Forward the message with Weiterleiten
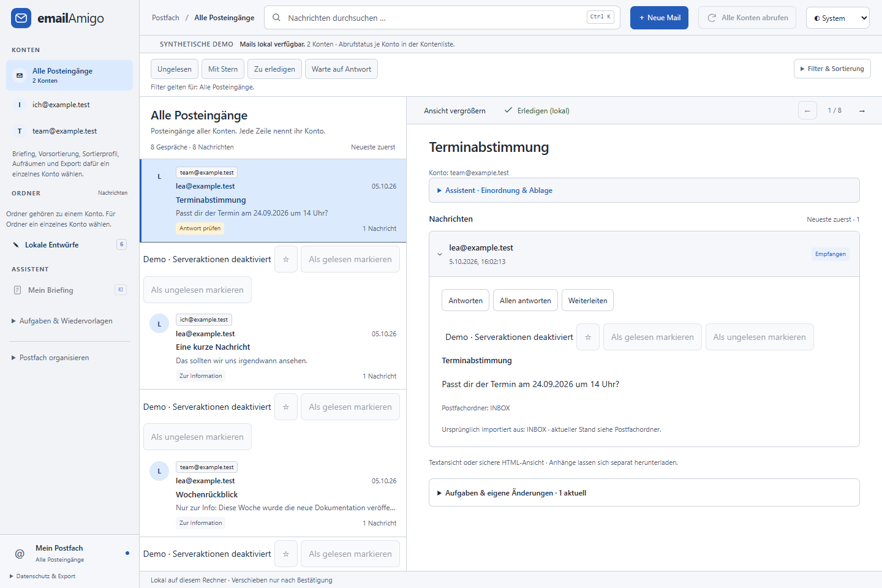Viewport: 882px width, 588px height. [587, 300]
